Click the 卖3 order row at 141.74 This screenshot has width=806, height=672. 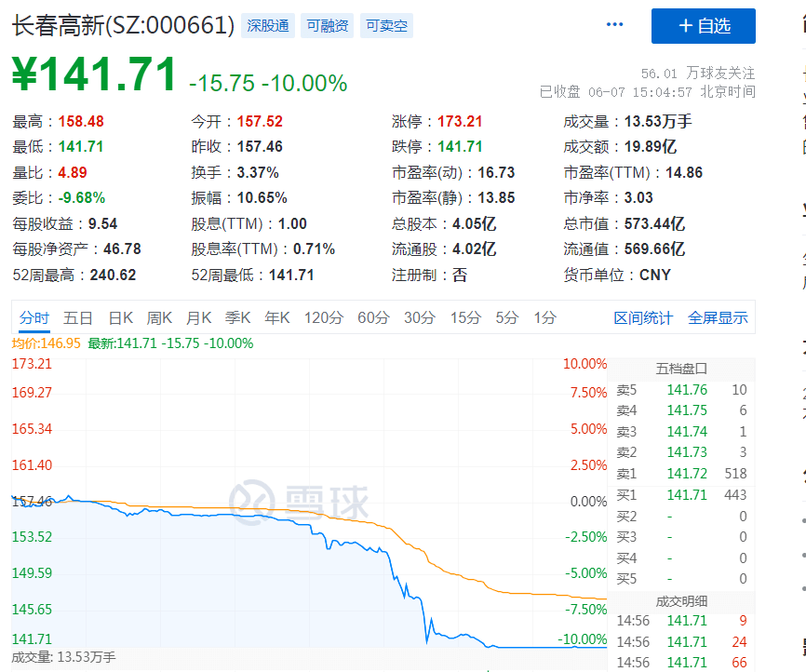click(x=681, y=431)
